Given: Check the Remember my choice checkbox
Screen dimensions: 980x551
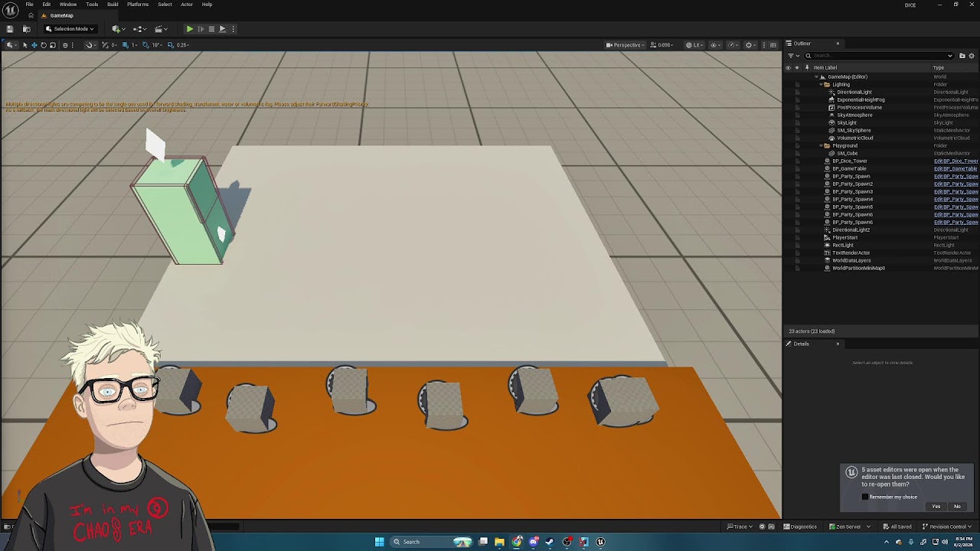Looking at the screenshot, I should click(865, 497).
